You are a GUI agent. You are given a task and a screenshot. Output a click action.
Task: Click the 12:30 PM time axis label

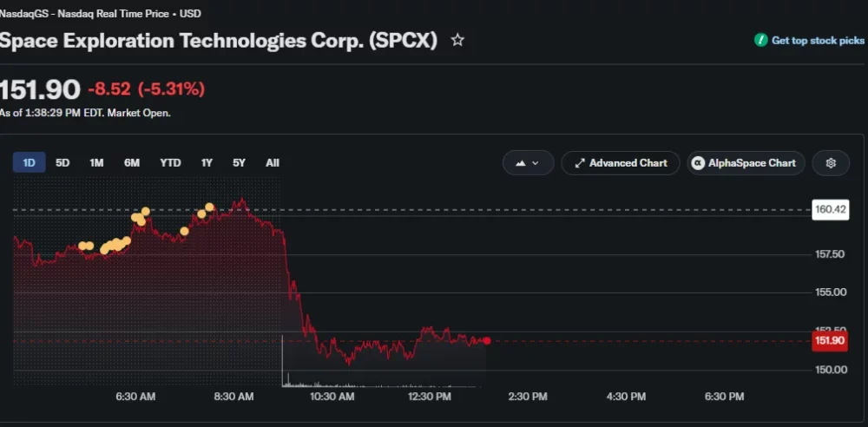click(430, 397)
